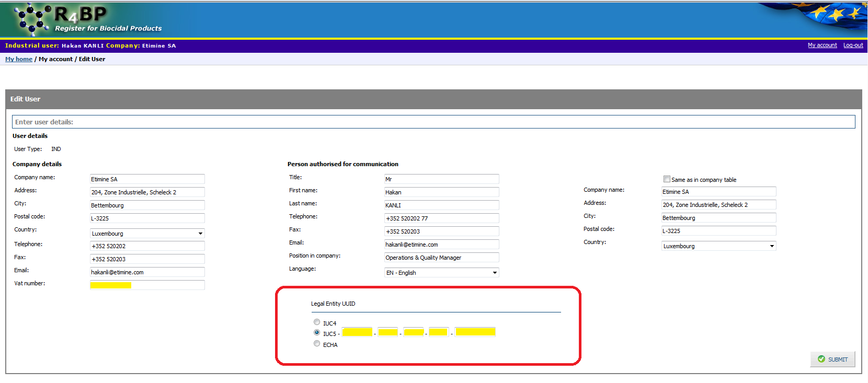
Task: Click the Legal Entity UUID label
Action: tap(333, 304)
